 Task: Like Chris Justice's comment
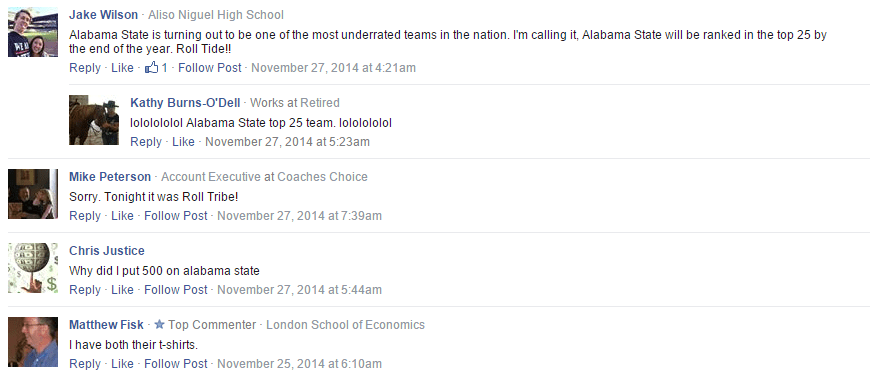(122, 290)
